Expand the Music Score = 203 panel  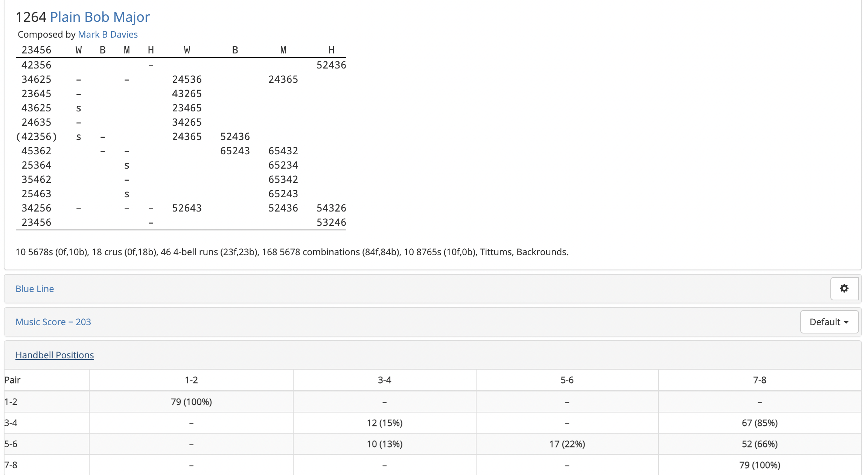click(x=53, y=322)
